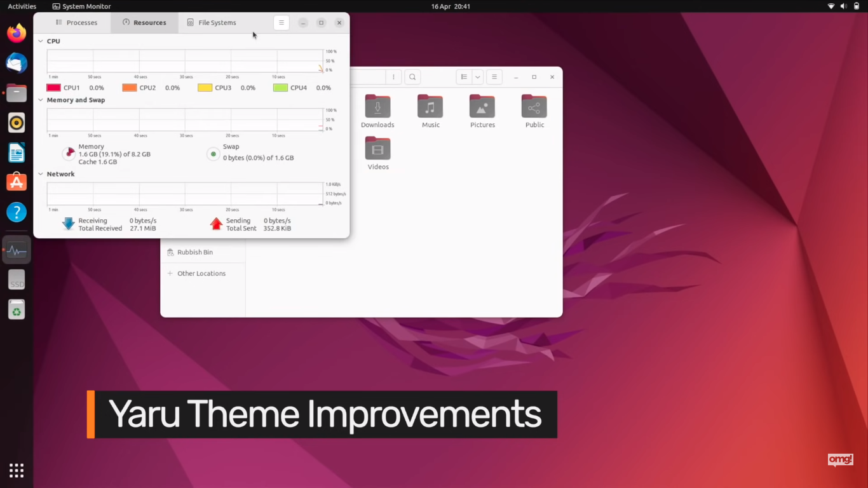Change the CPU4 green color swatch

[x=280, y=88]
